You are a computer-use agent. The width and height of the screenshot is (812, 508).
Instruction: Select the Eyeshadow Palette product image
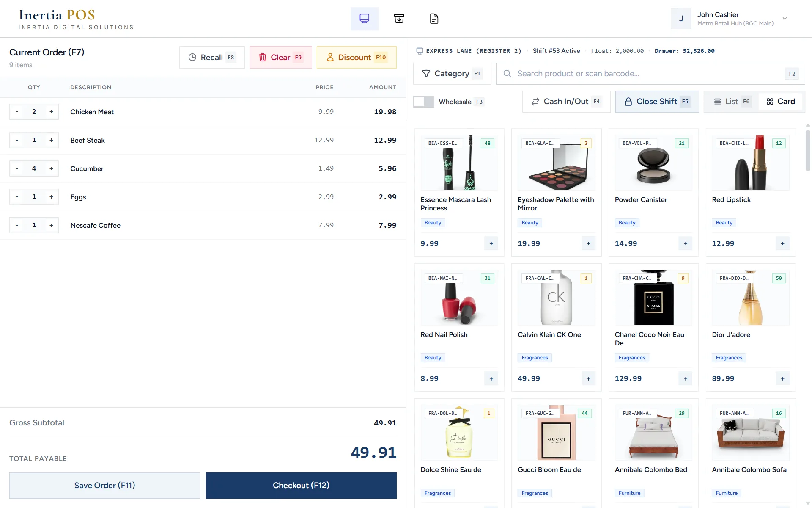[557, 163]
